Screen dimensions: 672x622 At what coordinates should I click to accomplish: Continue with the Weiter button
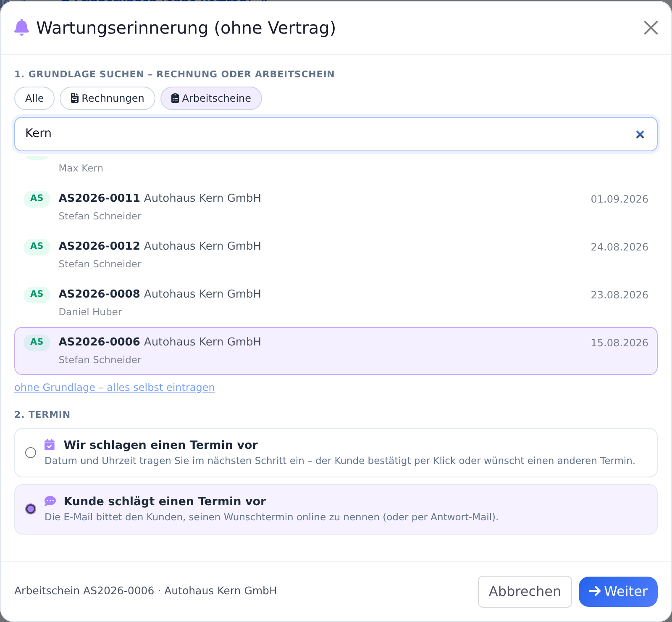618,591
